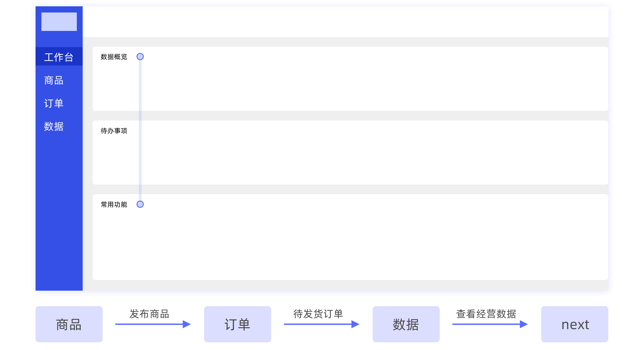Image resolution: width=644 pixels, height=350 pixels.
Task: Click the arrow under 发布商品
Action: tap(153, 324)
